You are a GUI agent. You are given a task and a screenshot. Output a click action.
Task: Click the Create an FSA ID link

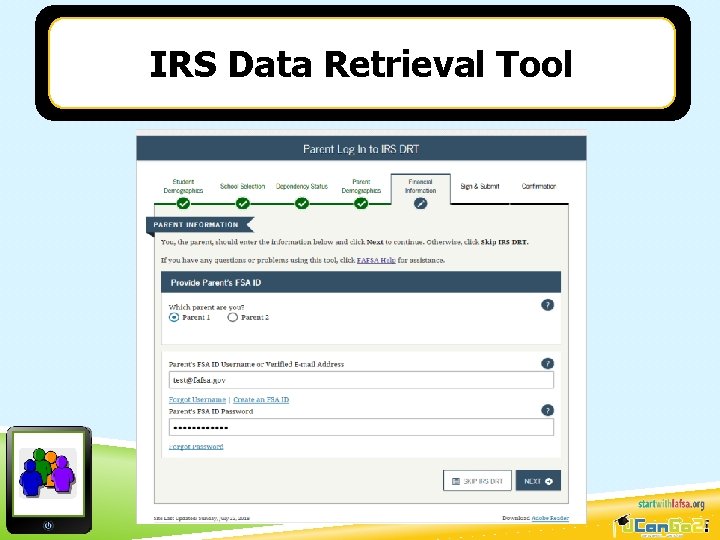click(261, 399)
